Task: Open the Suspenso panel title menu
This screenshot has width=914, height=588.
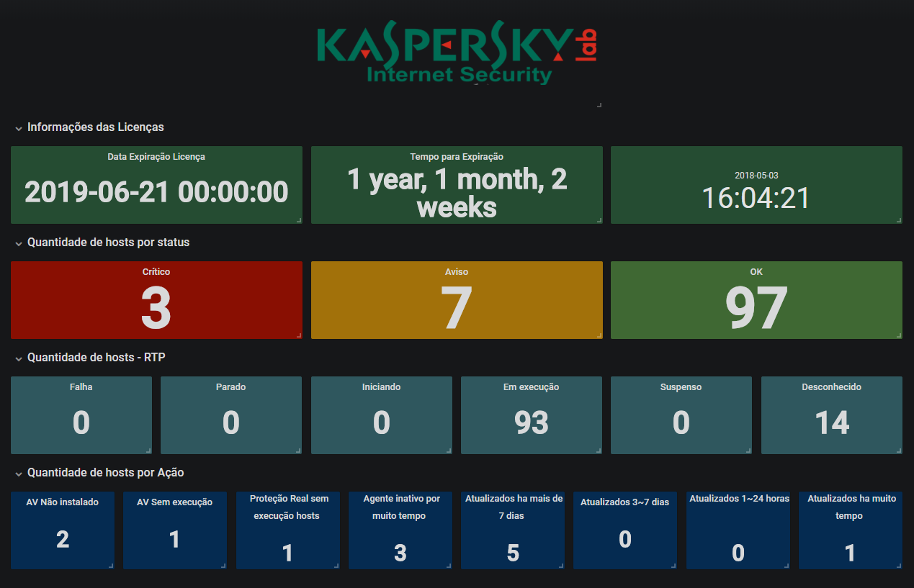Action: [x=681, y=387]
